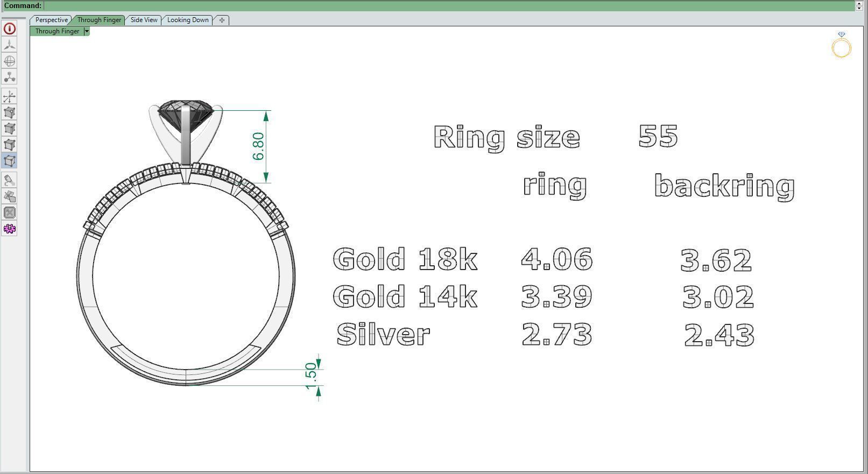This screenshot has width=868, height=474.
Task: Click the 'Ring size' text label
Action: coord(507,137)
